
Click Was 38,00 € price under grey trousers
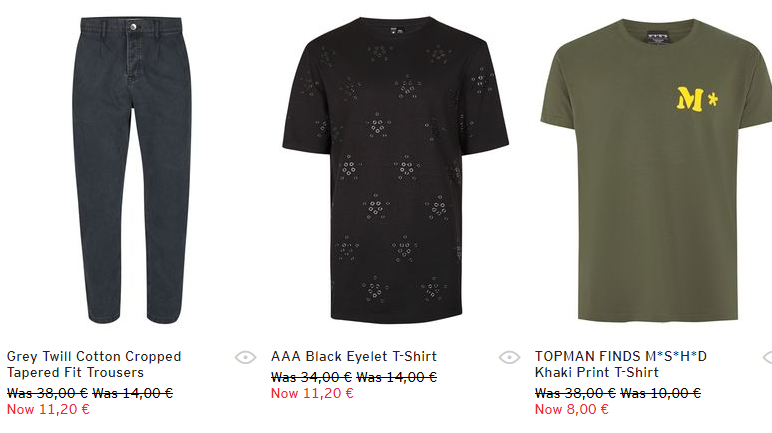(x=47, y=393)
